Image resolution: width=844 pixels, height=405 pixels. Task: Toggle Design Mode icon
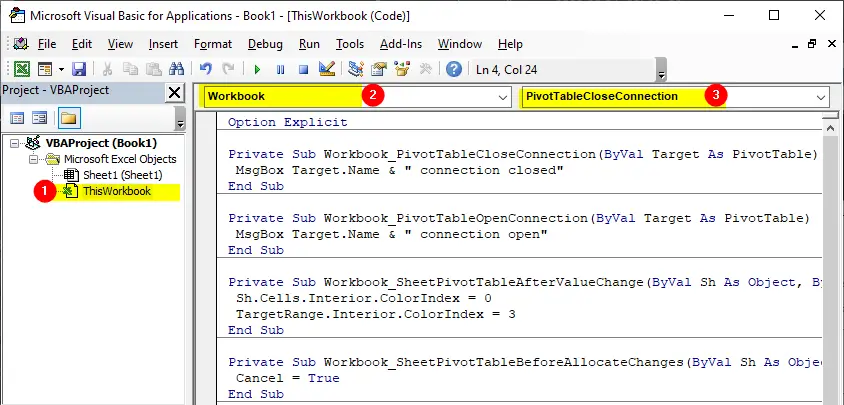coord(327,69)
